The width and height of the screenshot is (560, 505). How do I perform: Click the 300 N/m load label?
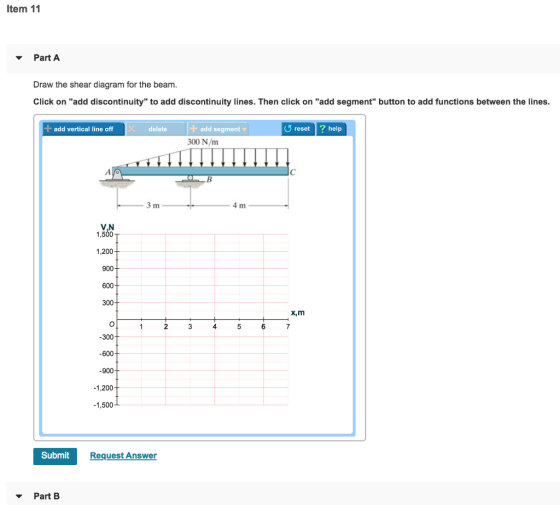(x=203, y=142)
